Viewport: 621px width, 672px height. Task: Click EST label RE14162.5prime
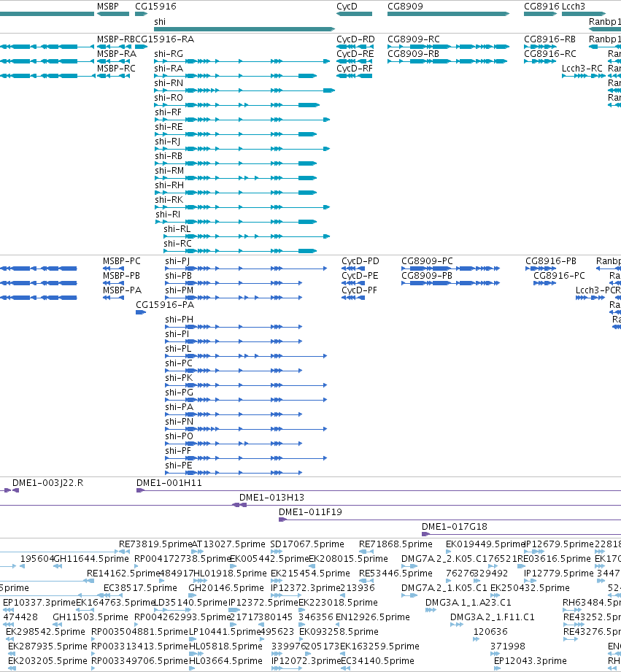tap(123, 573)
